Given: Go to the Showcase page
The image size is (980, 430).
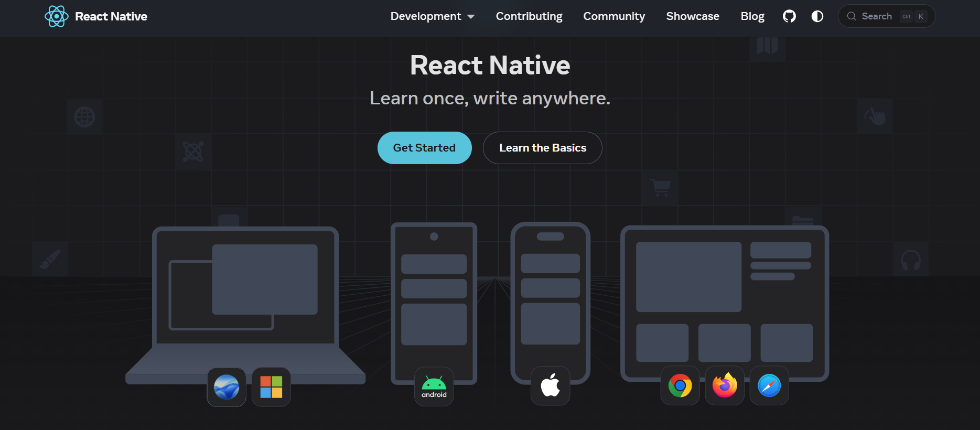Looking at the screenshot, I should pyautogui.click(x=693, y=16).
